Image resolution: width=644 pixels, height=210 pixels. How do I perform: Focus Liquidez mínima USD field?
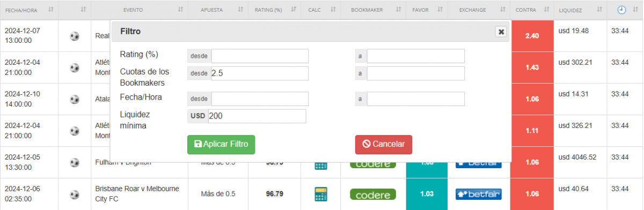(x=257, y=116)
